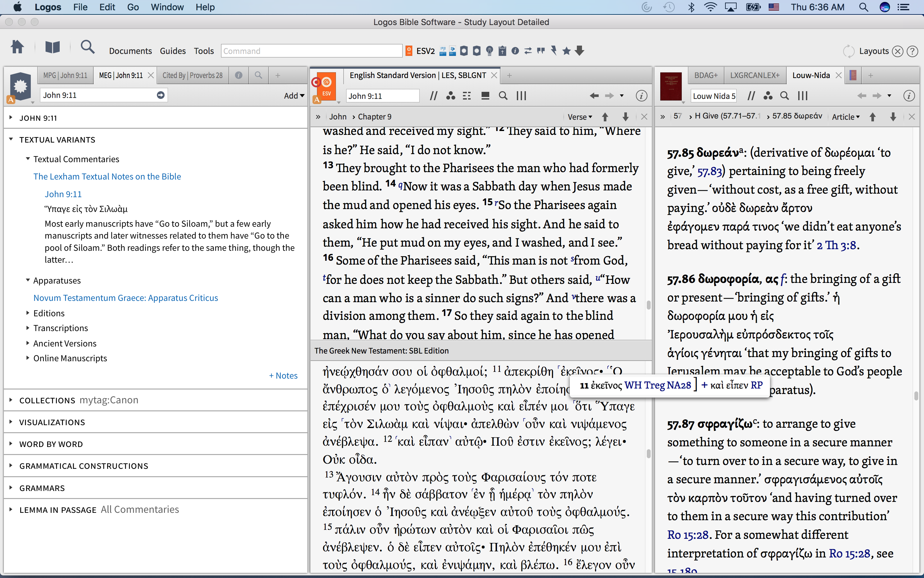Open the Home page icon
The width and height of the screenshot is (924, 578).
coord(17,48)
